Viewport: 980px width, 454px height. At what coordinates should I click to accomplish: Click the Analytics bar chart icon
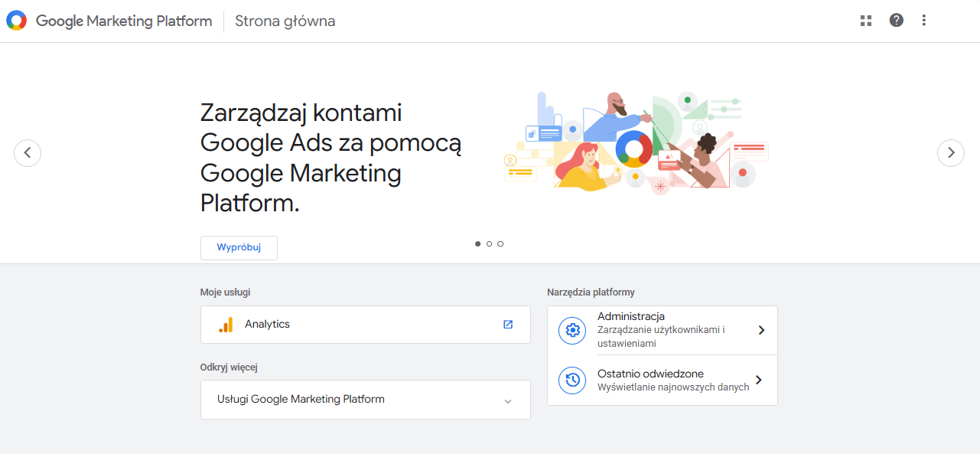(226, 324)
